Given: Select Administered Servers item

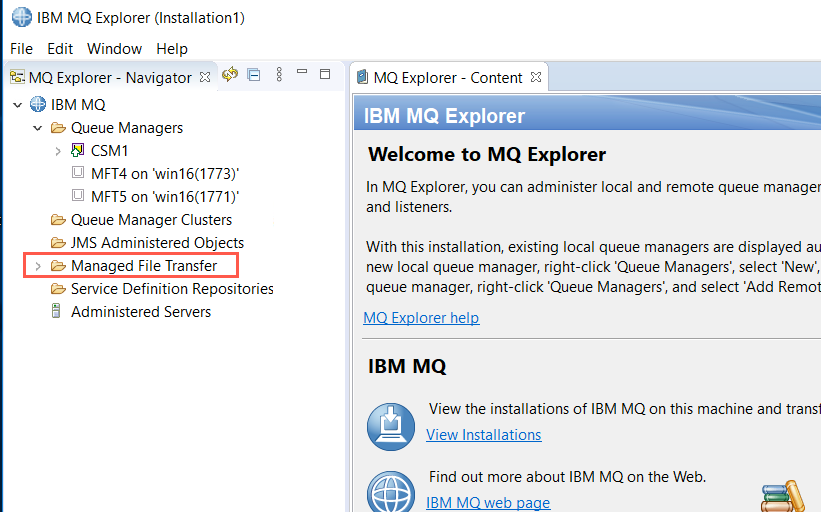Looking at the screenshot, I should (141, 312).
